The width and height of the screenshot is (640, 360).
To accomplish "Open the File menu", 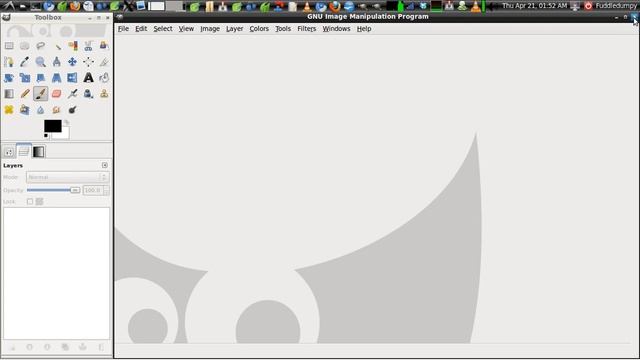I will (x=123, y=29).
